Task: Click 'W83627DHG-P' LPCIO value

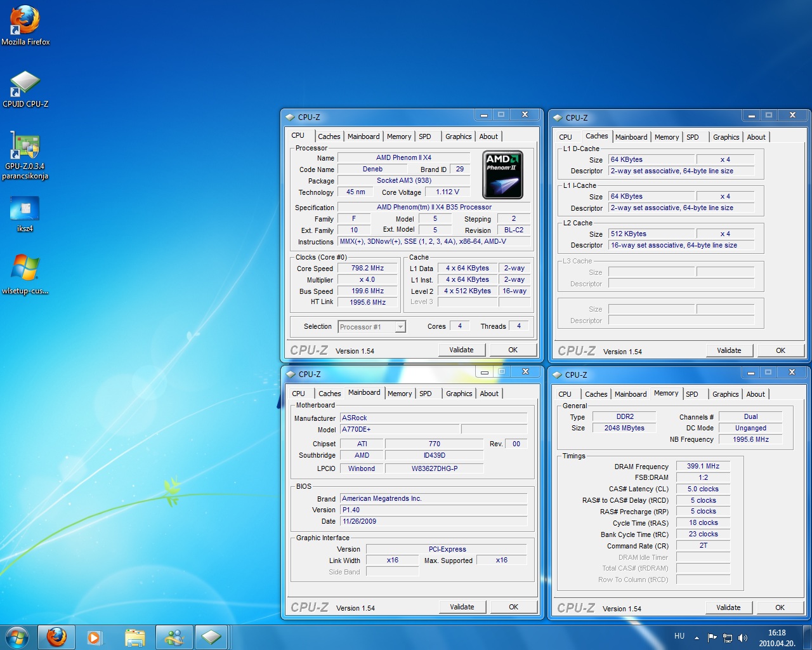Action: coord(435,468)
